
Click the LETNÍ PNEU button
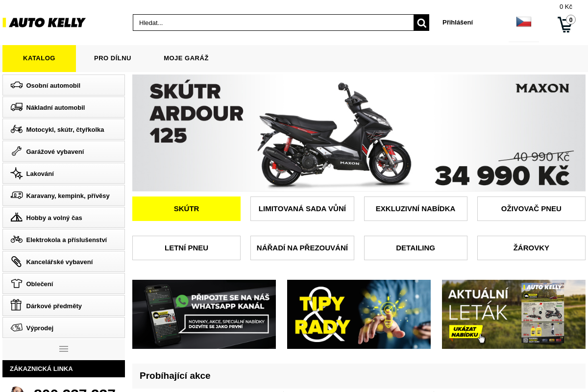point(186,248)
